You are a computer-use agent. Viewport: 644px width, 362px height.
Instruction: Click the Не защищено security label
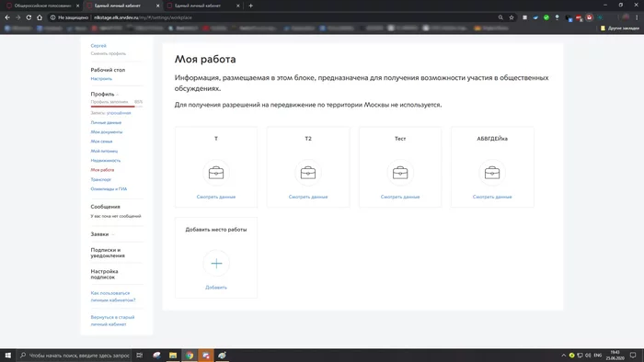(69, 17)
